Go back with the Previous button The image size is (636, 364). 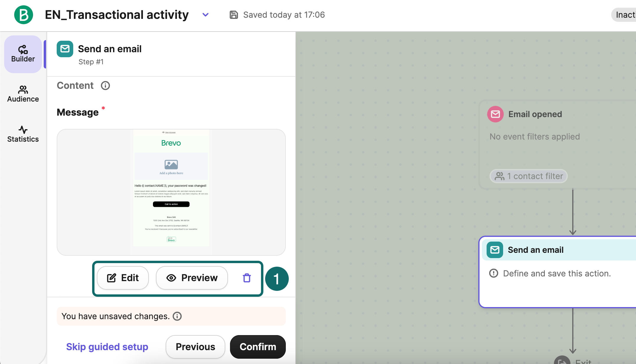point(195,347)
